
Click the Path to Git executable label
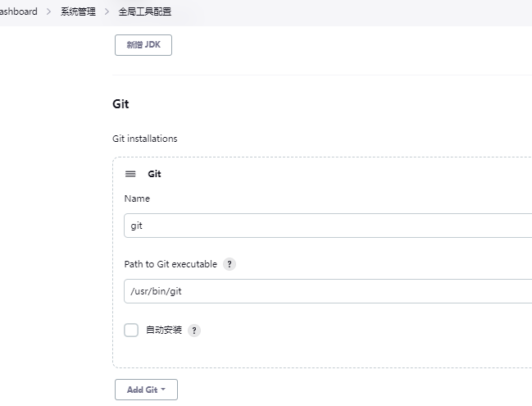click(171, 264)
